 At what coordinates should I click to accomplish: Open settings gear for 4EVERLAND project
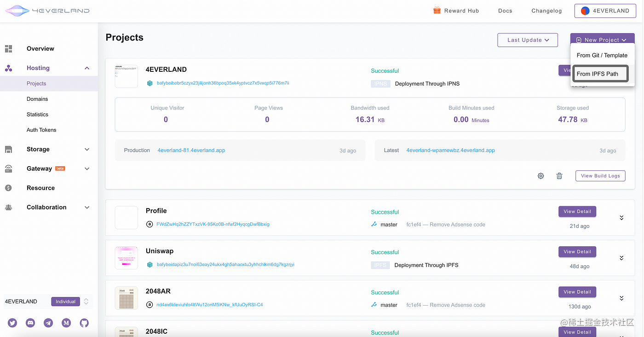[541, 176]
